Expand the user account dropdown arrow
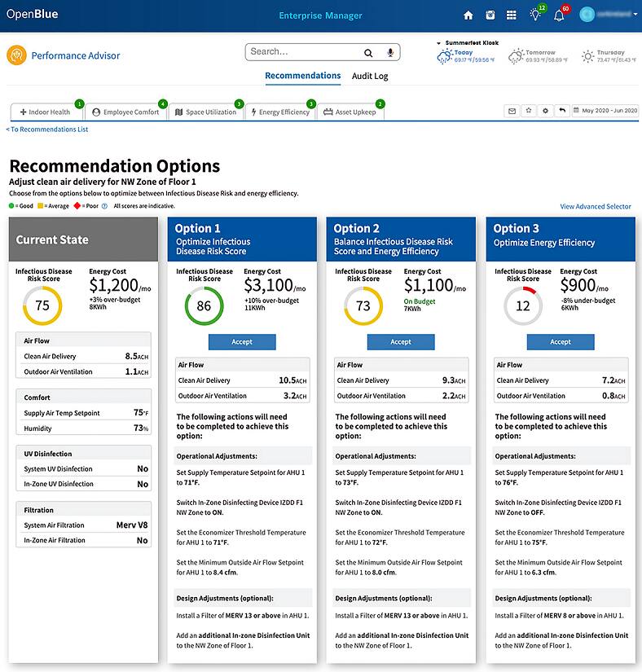642x672 pixels. pyautogui.click(x=635, y=14)
